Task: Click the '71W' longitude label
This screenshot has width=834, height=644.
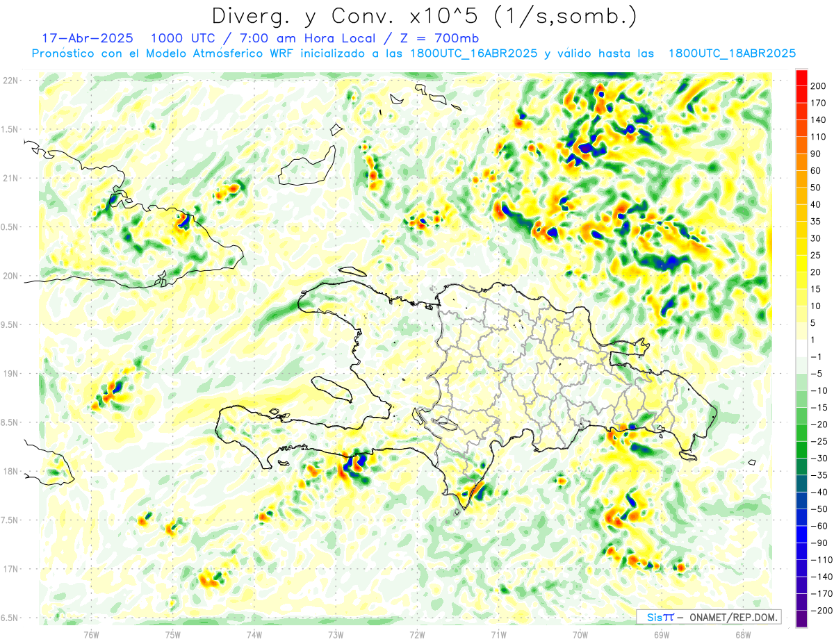Action: point(498,634)
